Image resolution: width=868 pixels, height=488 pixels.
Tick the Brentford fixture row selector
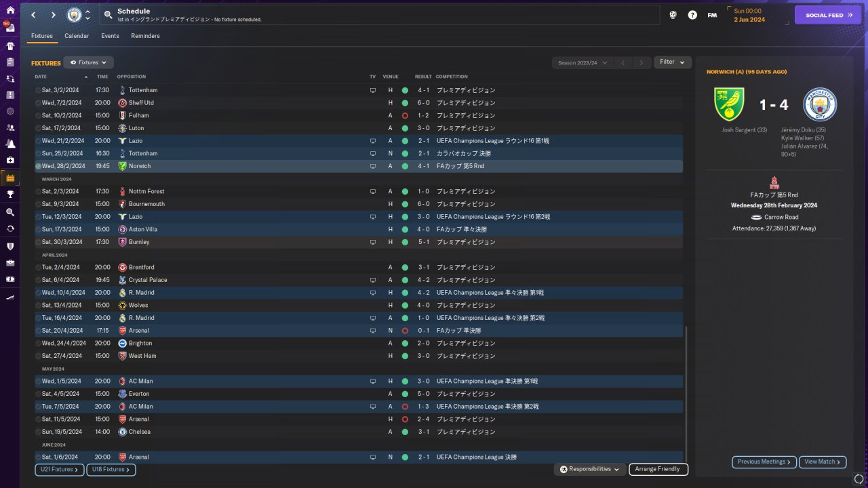point(38,268)
